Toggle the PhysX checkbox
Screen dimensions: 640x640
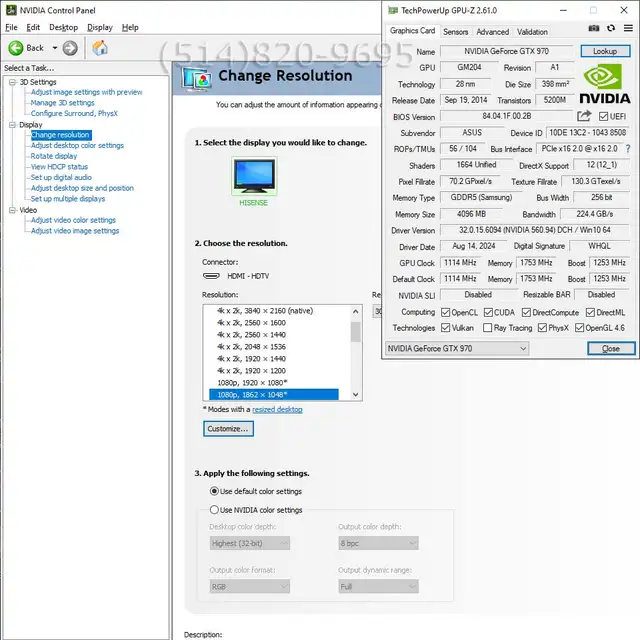click(x=542, y=328)
